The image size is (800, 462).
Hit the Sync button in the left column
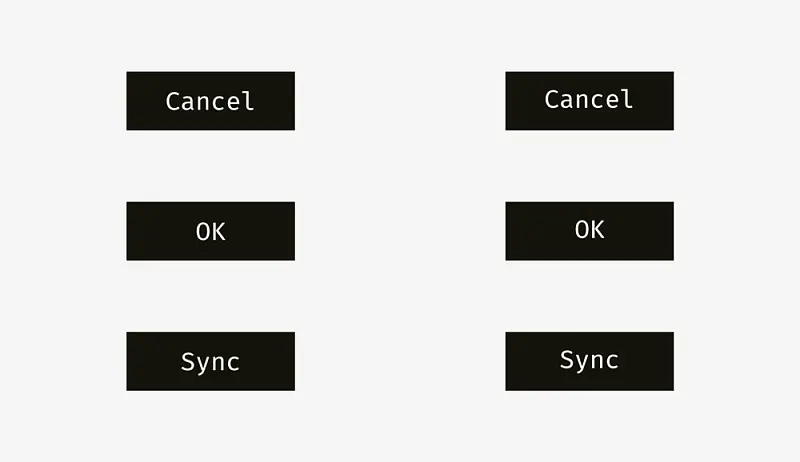click(x=210, y=362)
